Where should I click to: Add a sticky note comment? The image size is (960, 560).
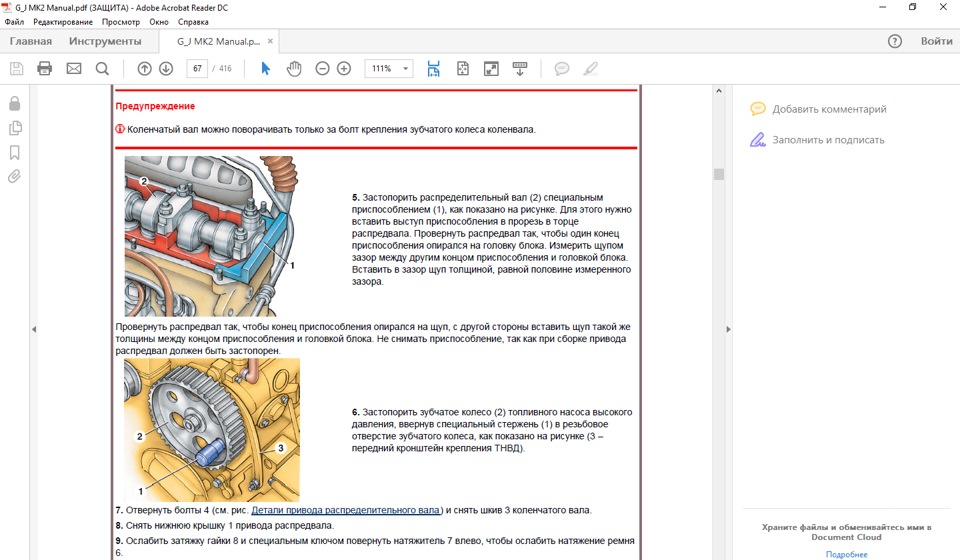coord(561,69)
